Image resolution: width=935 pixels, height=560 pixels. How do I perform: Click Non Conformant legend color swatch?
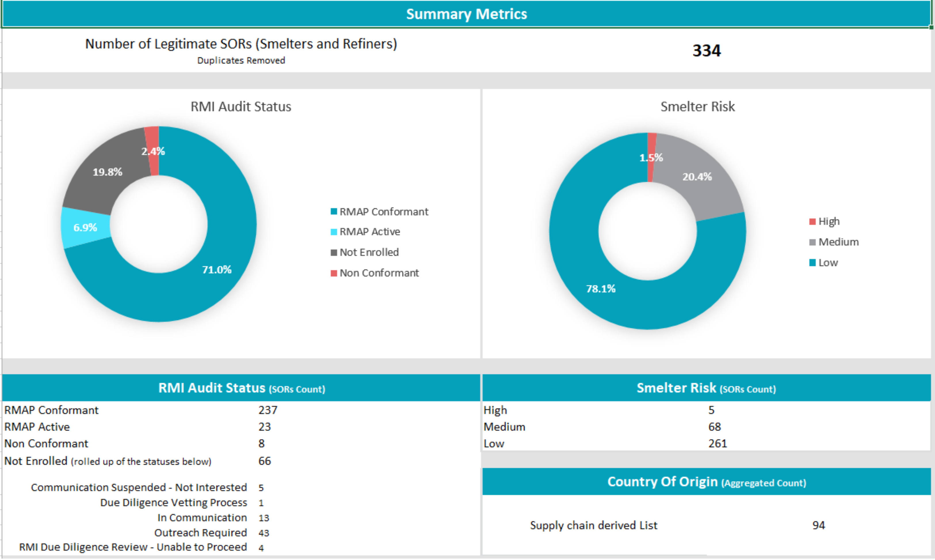click(x=334, y=273)
